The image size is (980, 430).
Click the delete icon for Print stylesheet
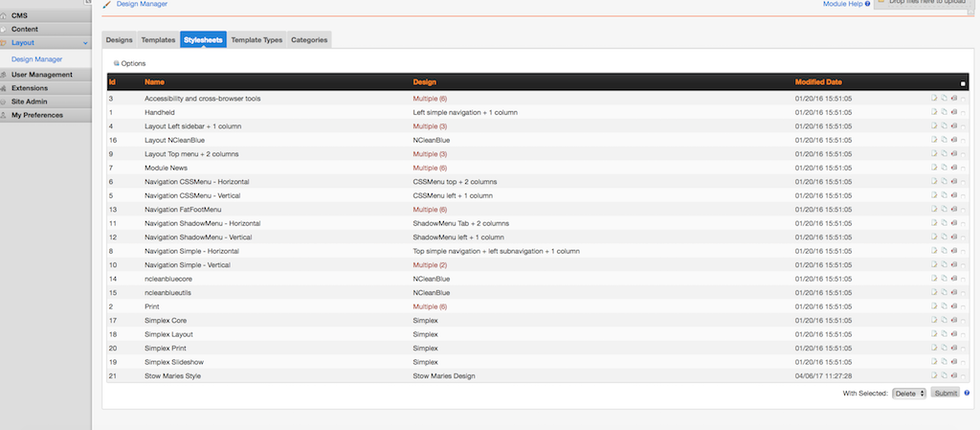953,306
